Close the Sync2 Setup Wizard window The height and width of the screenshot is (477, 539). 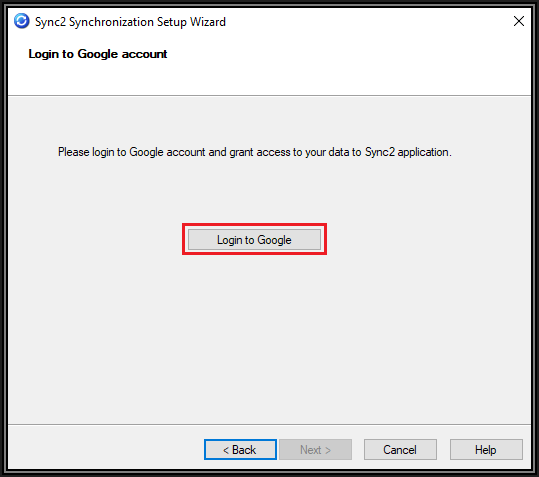click(x=519, y=21)
